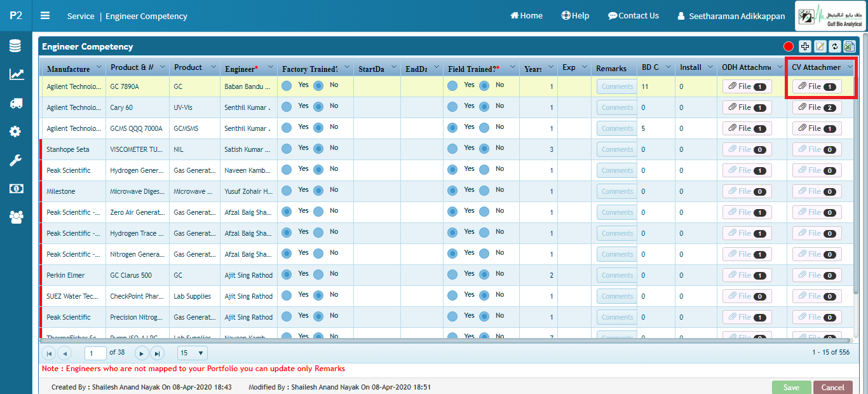Viewport: 868px width, 394px height.
Task: Click Engineer Competency breadcrumb
Action: (x=146, y=17)
